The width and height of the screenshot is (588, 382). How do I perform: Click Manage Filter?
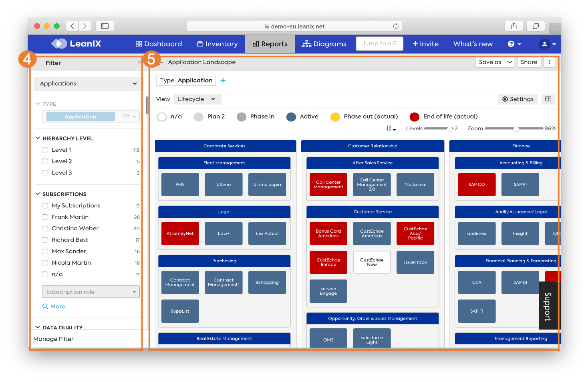click(x=53, y=339)
